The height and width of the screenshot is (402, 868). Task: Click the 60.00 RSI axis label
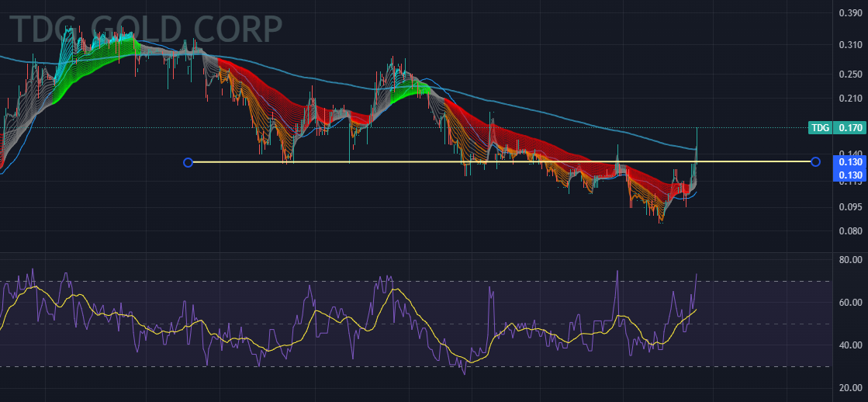click(850, 303)
